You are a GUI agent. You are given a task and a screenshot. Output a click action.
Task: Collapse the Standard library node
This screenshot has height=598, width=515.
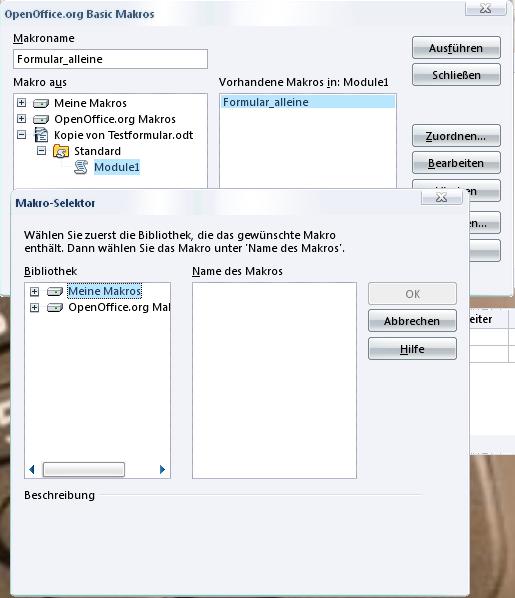point(41,151)
